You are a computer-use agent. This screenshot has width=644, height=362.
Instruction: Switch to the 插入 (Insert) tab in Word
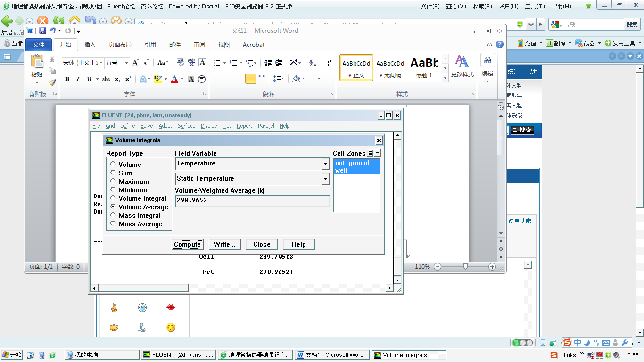90,45
